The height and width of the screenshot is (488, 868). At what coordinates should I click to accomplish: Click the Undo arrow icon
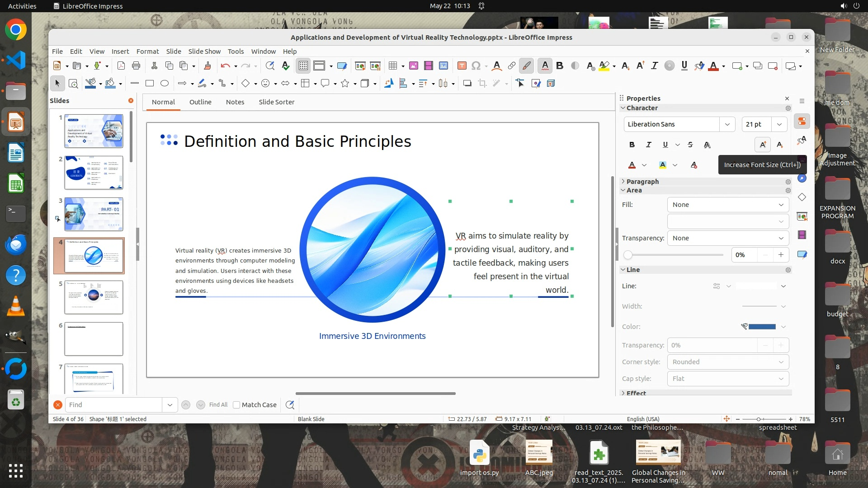coord(225,66)
